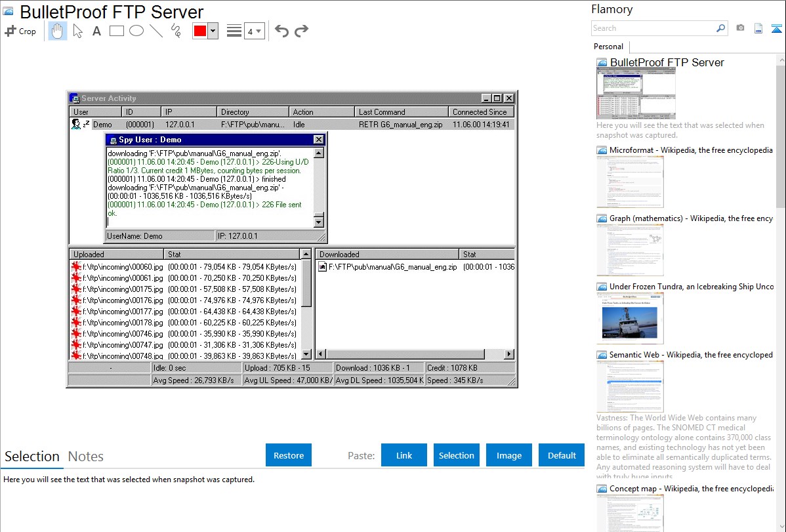Open the Notes tab
786x532 pixels.
(x=86, y=457)
